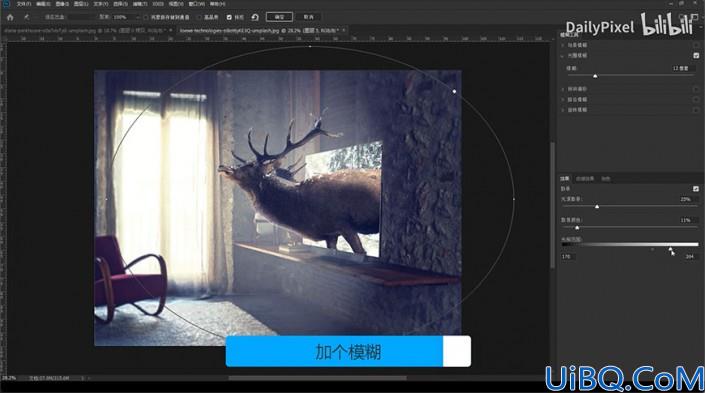Screen dimensions: 705x393
Task: Uncheck the Iris Blur (光圈模糊) checkbox
Action: (696, 55)
